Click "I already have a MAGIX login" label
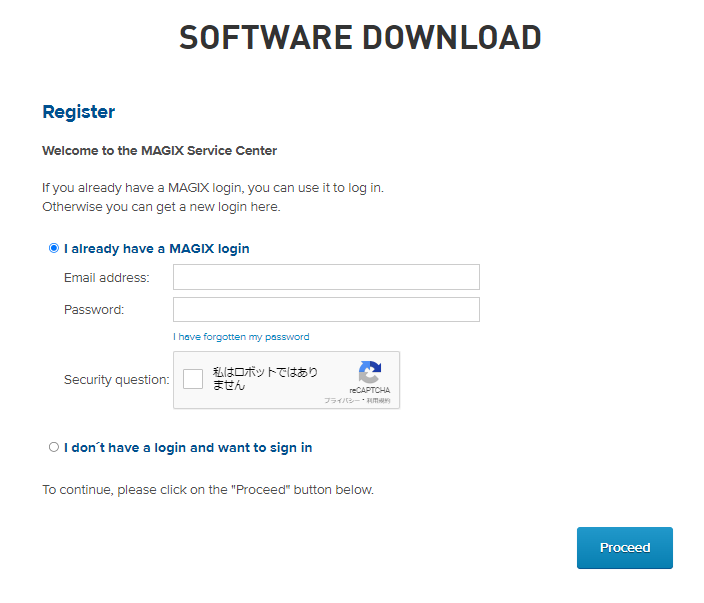The width and height of the screenshot is (704, 603). pos(157,249)
